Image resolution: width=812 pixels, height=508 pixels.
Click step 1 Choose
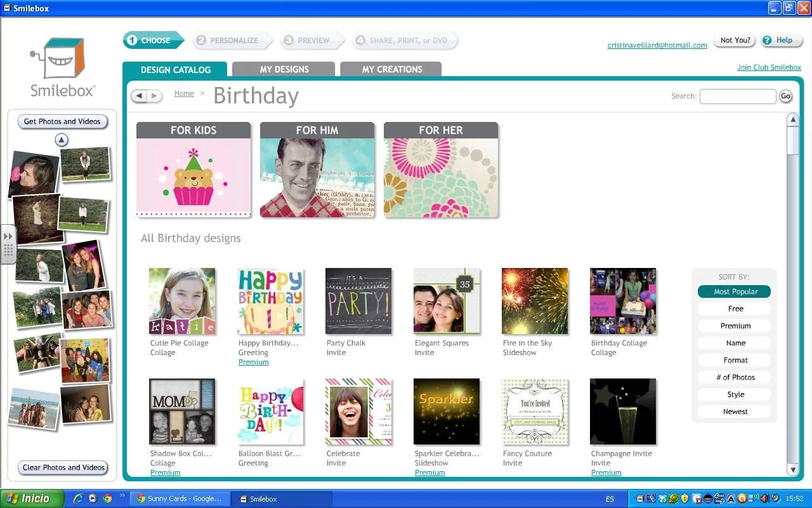click(x=152, y=40)
